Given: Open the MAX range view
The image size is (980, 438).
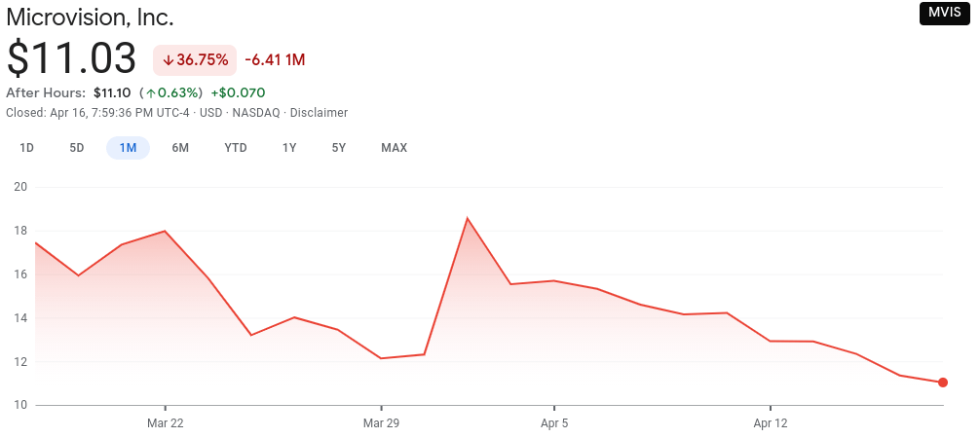Looking at the screenshot, I should (394, 148).
